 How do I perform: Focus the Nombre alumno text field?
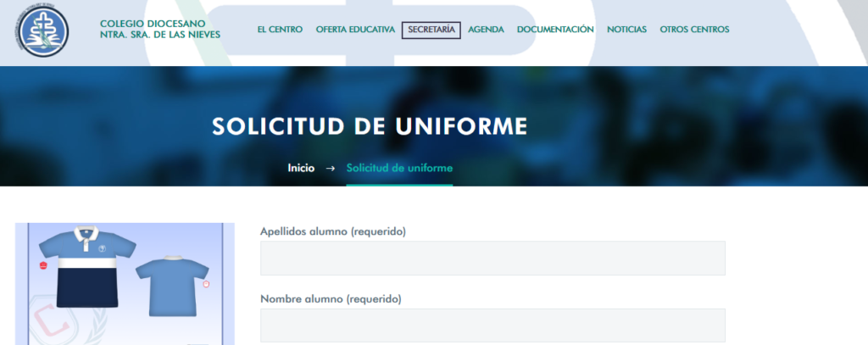tap(492, 326)
